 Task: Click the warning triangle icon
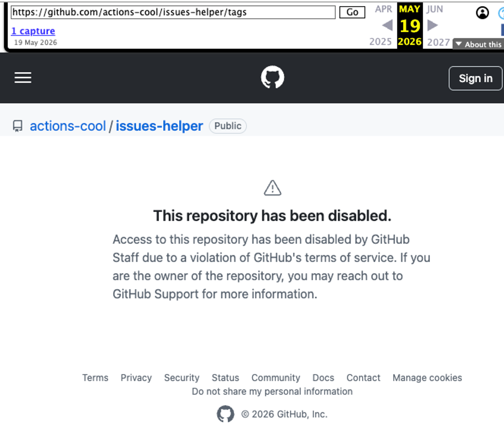pos(272,188)
